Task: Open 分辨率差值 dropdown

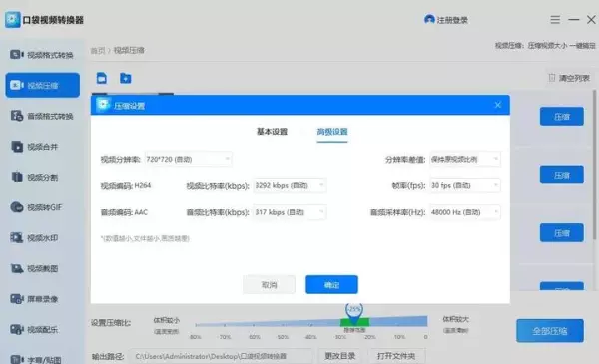Action: coord(465,159)
